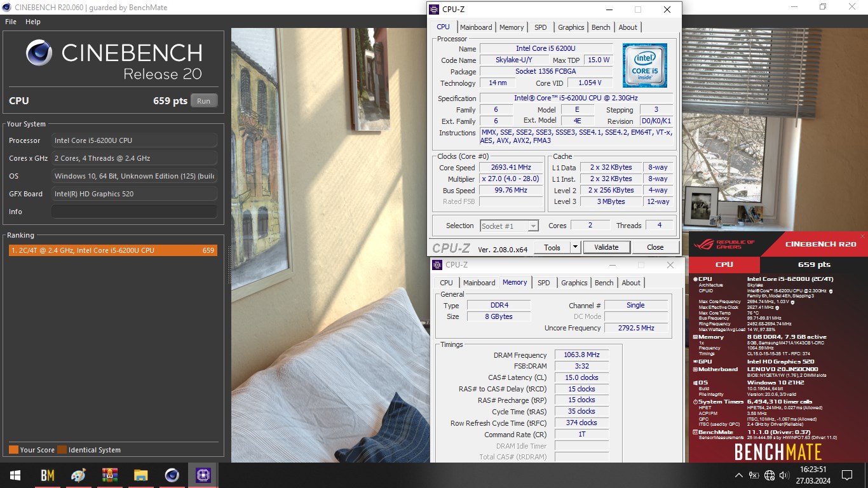
Task: Open the Socket #1 selection combo box
Action: [x=509, y=226]
